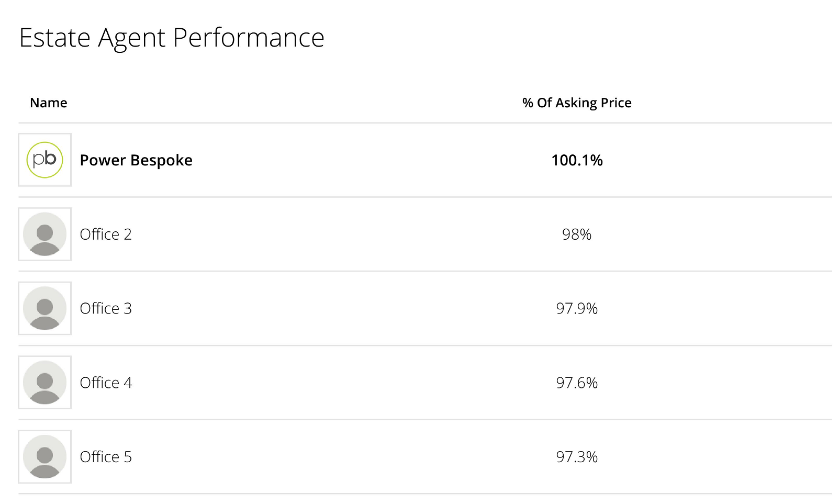Click the 100.1% value for Power Bespoke
839x504 pixels.
click(577, 160)
